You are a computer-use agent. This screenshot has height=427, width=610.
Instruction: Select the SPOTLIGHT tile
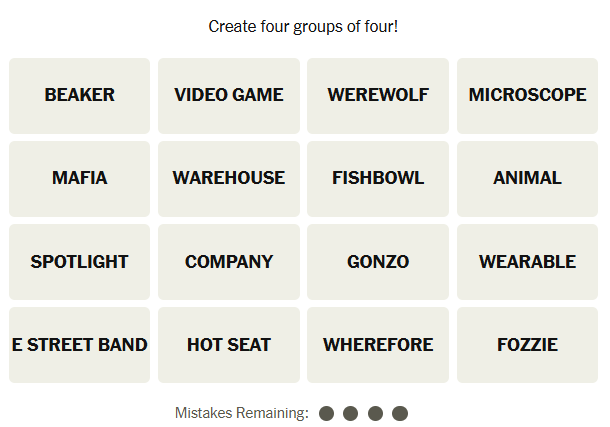(80, 262)
